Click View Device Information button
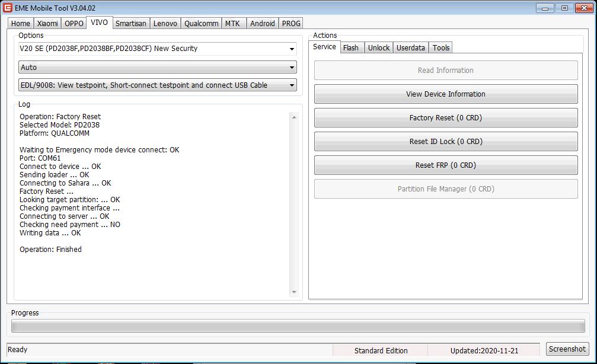Viewport: 597px width, 364px height. (x=446, y=94)
